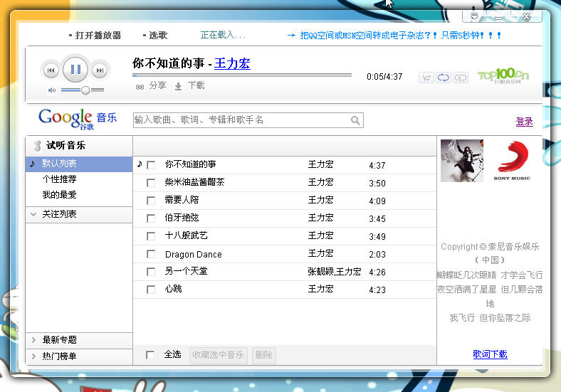Tick the 全选 select-all checkbox
561x392 pixels.
tap(150, 355)
